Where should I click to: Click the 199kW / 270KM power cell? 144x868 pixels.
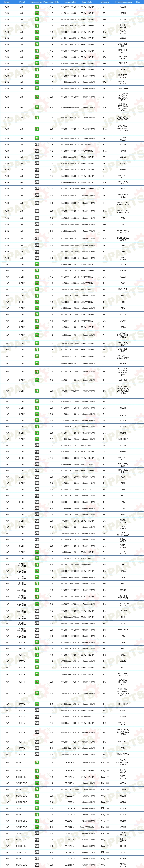(x=88, y=427)
